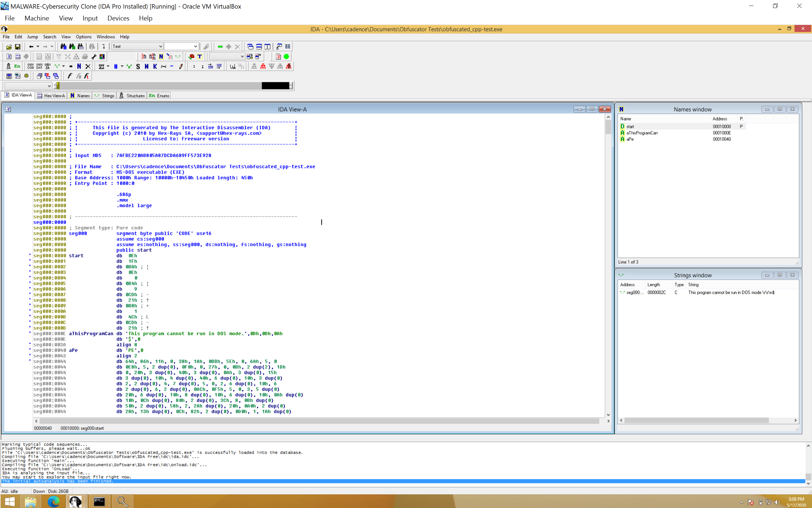The image size is (812, 508).
Task: Click the Strings window horizontal scrollbar
Action: pyautogui.click(x=696, y=420)
